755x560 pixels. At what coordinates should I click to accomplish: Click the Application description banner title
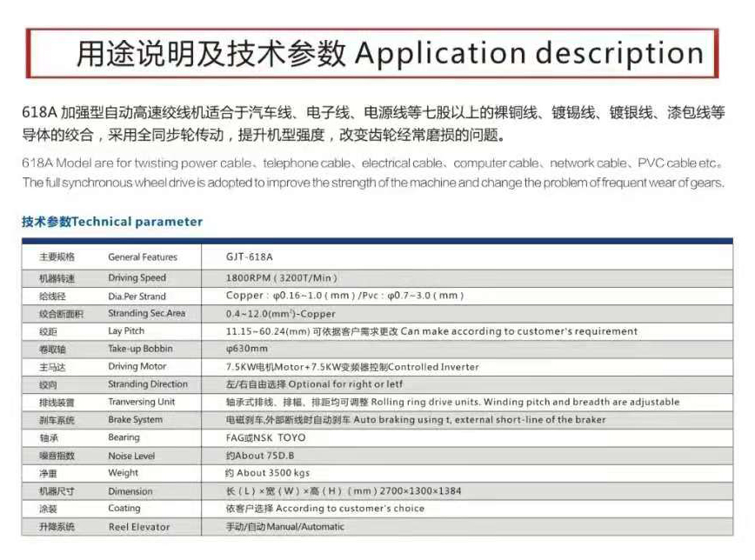pyautogui.click(x=389, y=54)
